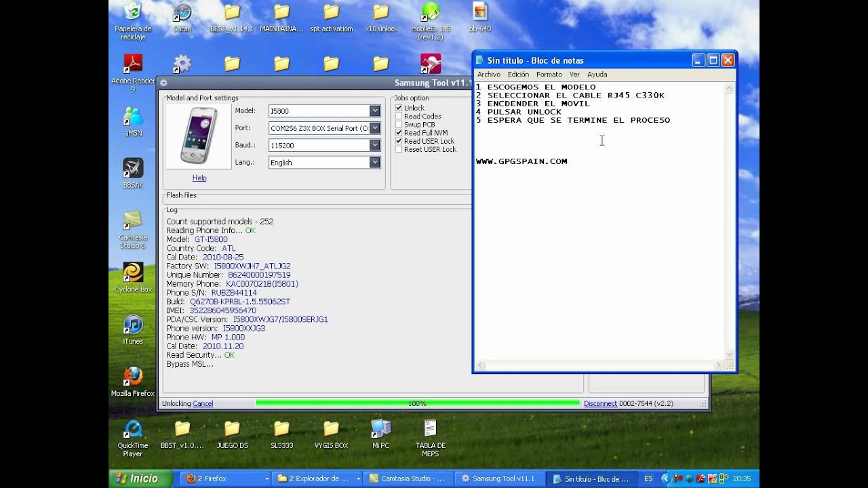
Task: Open the Lang dropdown showing English
Action: tap(374, 163)
